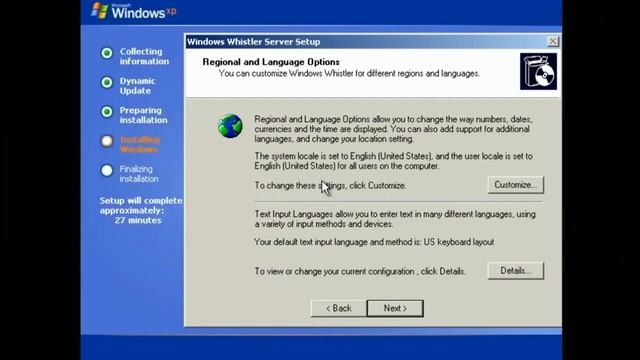Click the Dynamic Update step label
Screen dimensions: 640x360
point(138,86)
